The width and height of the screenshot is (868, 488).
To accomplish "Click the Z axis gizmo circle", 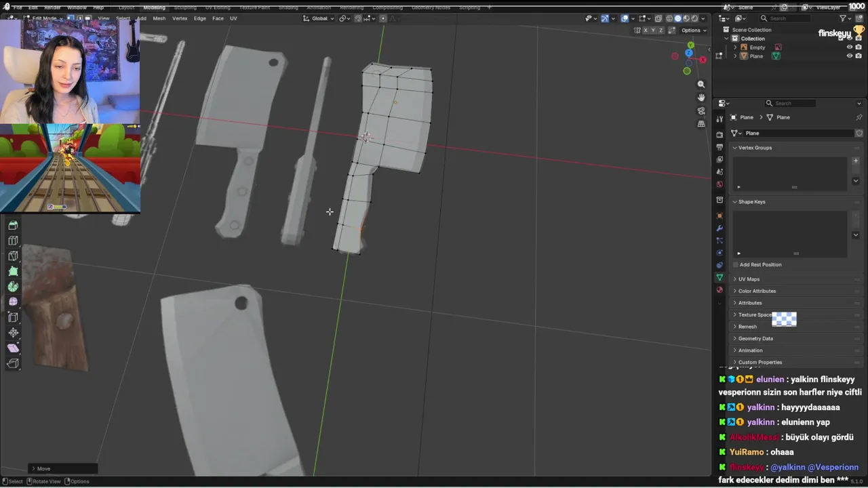I will click(x=689, y=53).
